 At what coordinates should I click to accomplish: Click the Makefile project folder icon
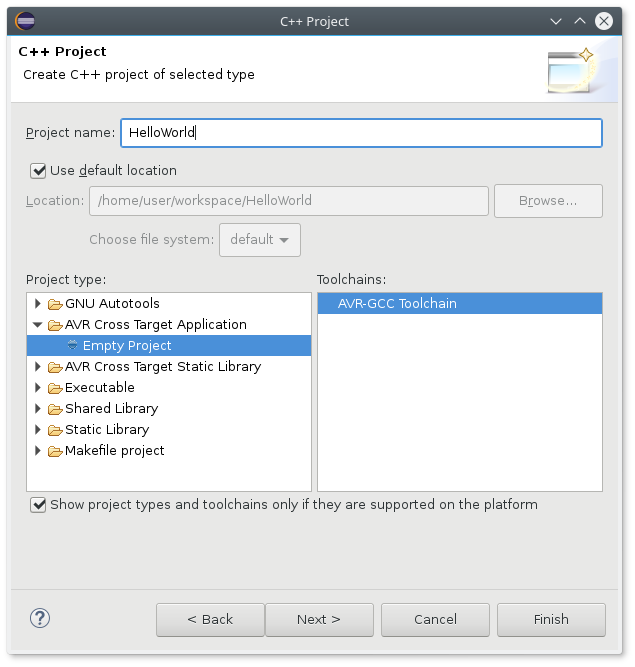55,451
